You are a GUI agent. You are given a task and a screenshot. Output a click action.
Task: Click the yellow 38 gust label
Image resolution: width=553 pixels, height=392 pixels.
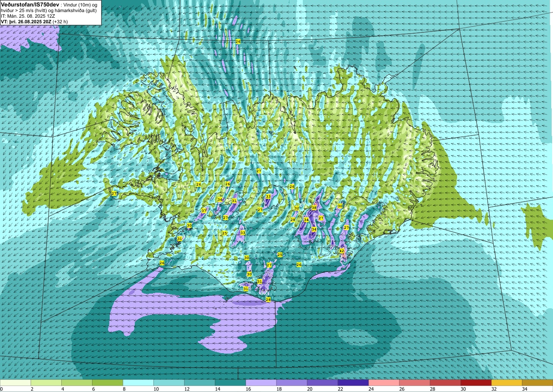pos(314,208)
